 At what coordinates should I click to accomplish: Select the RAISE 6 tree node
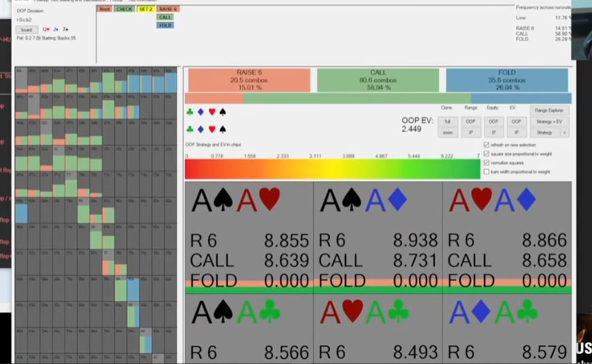[x=167, y=9]
